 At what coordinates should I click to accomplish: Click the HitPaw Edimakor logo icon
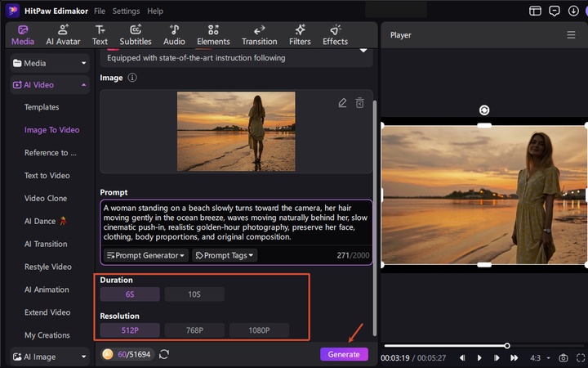pos(12,11)
